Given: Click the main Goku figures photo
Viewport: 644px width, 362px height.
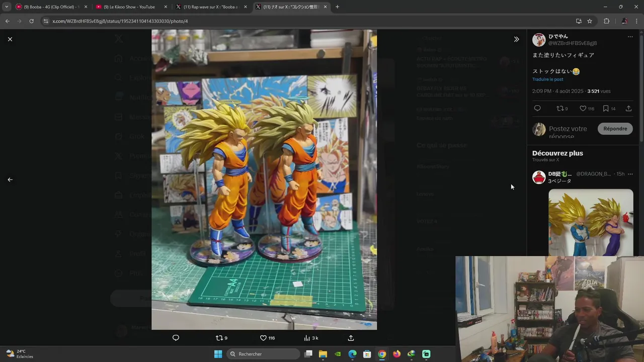Looking at the screenshot, I should click(x=264, y=179).
